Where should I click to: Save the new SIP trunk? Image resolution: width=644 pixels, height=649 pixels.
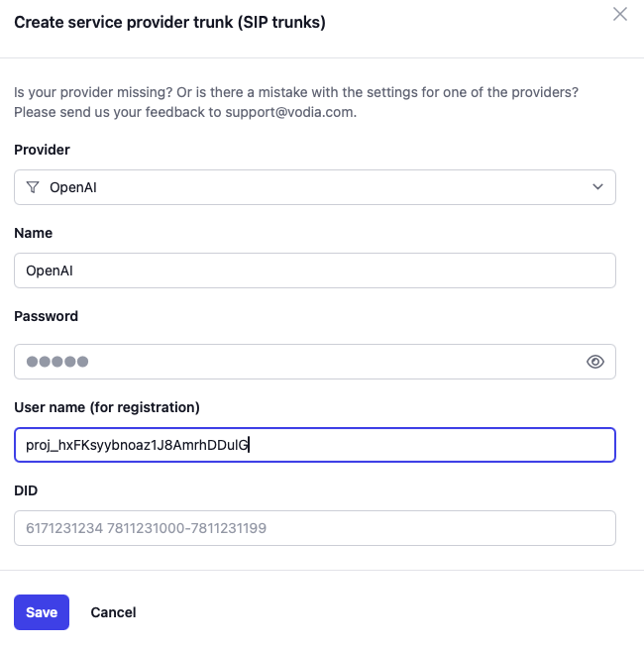pyautogui.click(x=42, y=612)
